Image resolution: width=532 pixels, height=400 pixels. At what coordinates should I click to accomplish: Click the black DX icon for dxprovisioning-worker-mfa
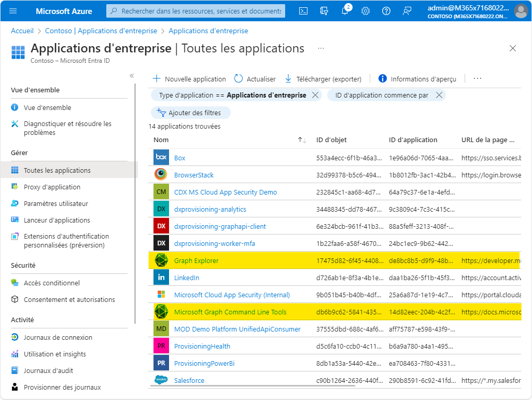pyautogui.click(x=161, y=243)
